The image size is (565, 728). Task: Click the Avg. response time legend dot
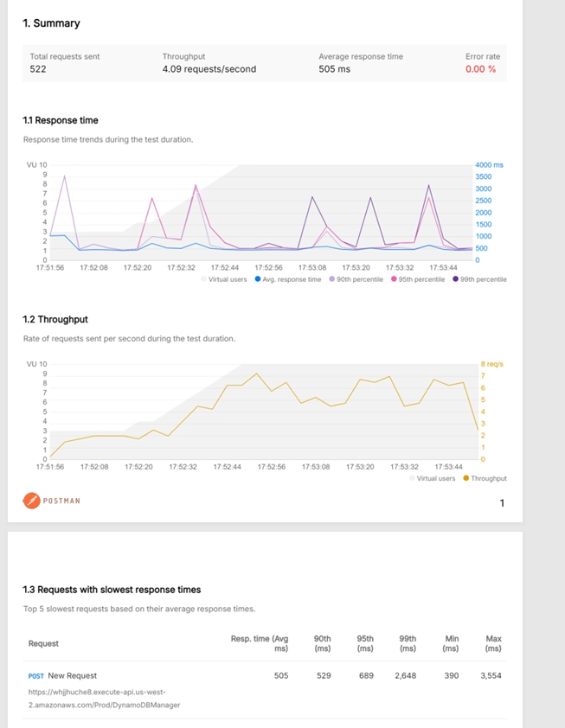(x=257, y=279)
